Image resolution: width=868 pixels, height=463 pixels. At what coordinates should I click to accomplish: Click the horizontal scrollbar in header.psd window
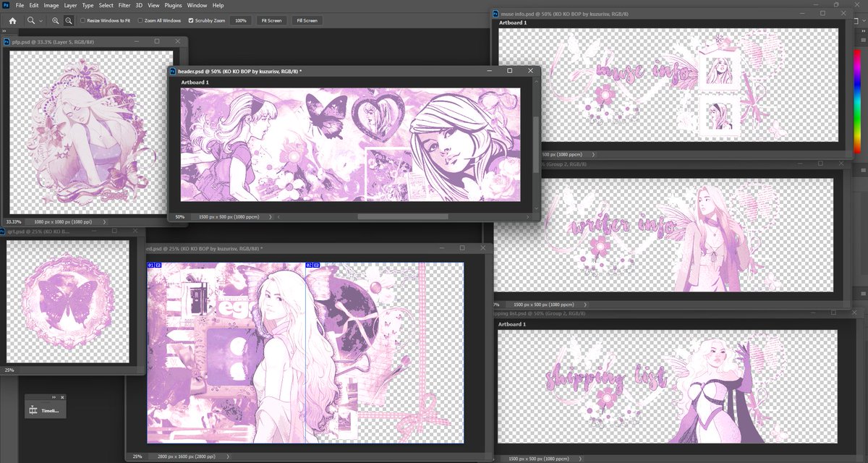coord(403,216)
